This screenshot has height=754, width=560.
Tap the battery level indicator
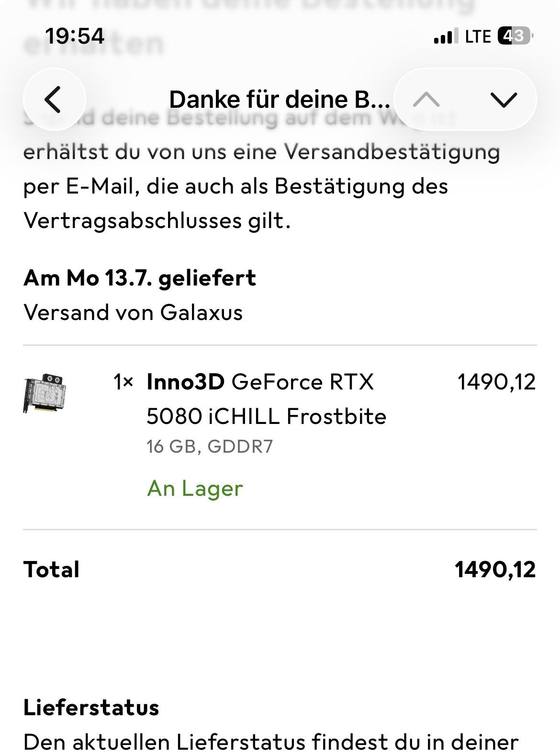(x=515, y=36)
